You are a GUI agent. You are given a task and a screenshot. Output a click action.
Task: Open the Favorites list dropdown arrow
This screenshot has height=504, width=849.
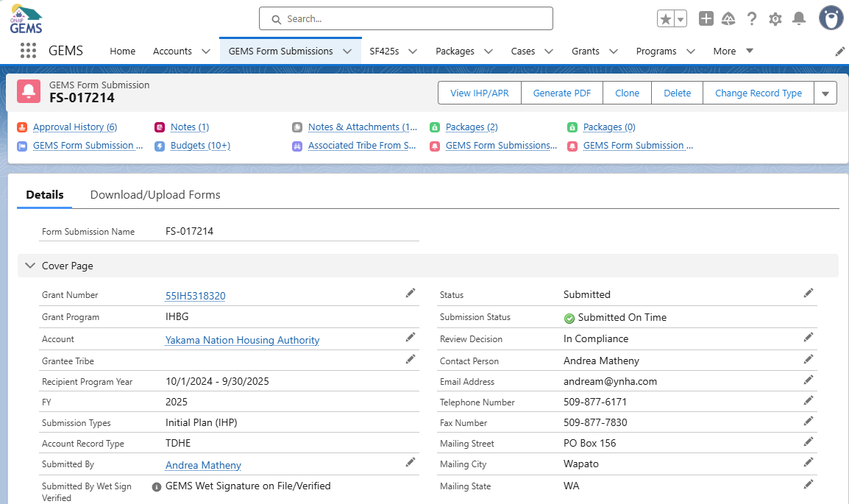tap(681, 19)
